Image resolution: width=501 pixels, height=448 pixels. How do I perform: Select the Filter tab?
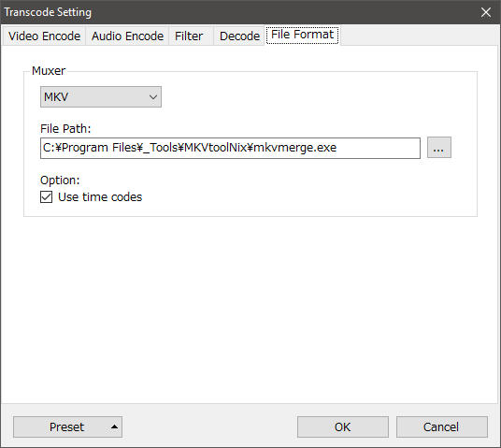pos(189,36)
